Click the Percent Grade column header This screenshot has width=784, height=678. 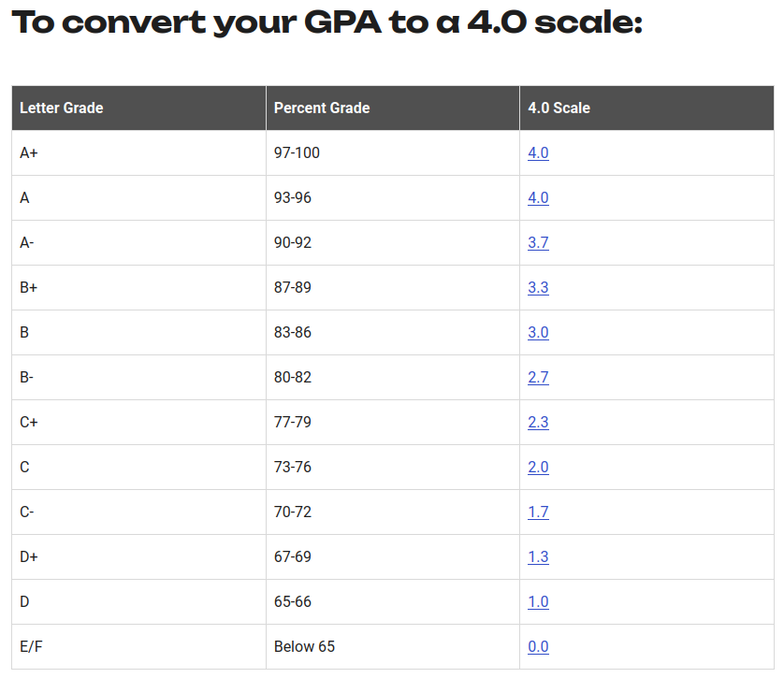(x=322, y=108)
